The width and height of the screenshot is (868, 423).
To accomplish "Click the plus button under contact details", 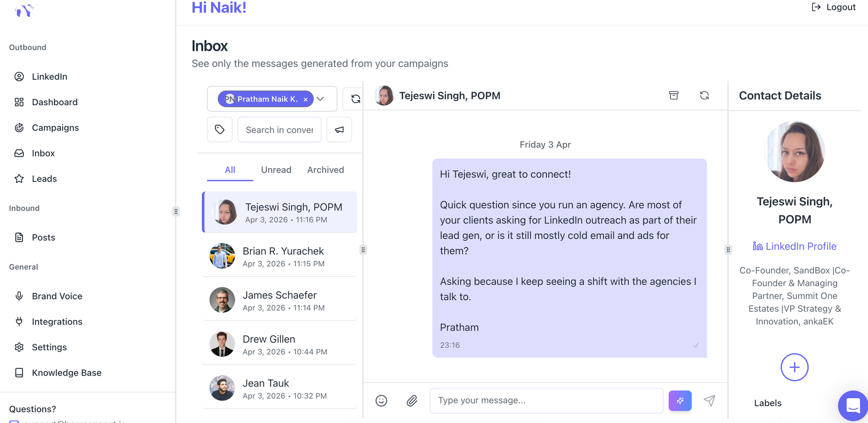I will coord(794,367).
